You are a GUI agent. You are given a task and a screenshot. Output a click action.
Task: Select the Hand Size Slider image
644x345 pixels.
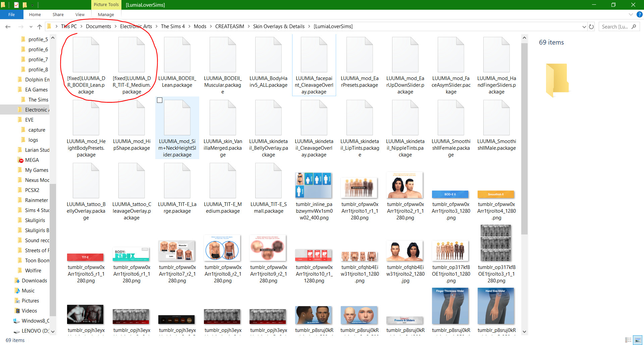click(x=496, y=306)
